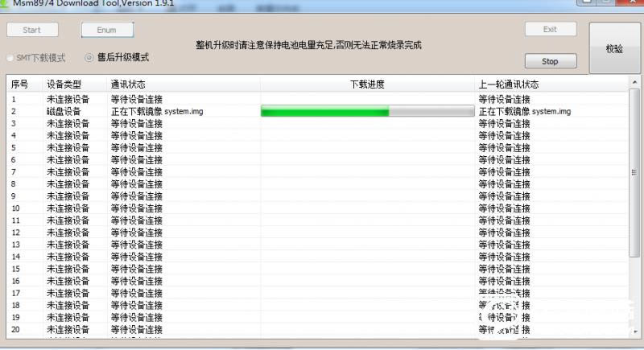Select the 售后升级模式 radio button

click(x=89, y=58)
